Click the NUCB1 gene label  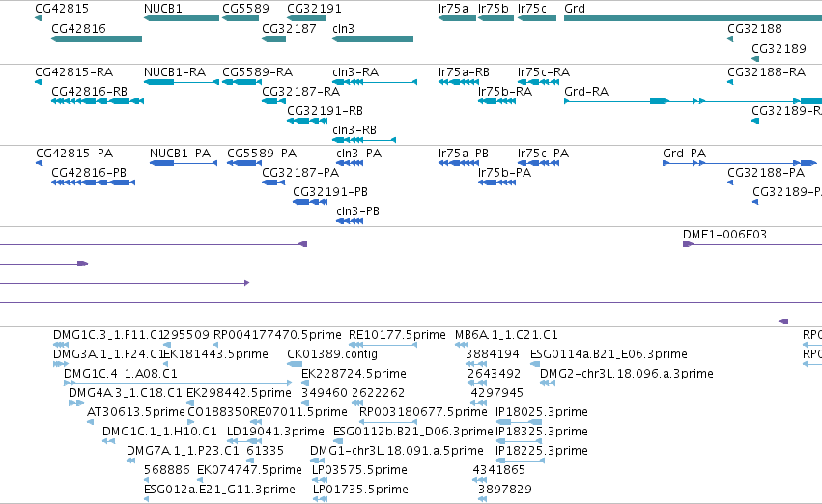point(163,9)
